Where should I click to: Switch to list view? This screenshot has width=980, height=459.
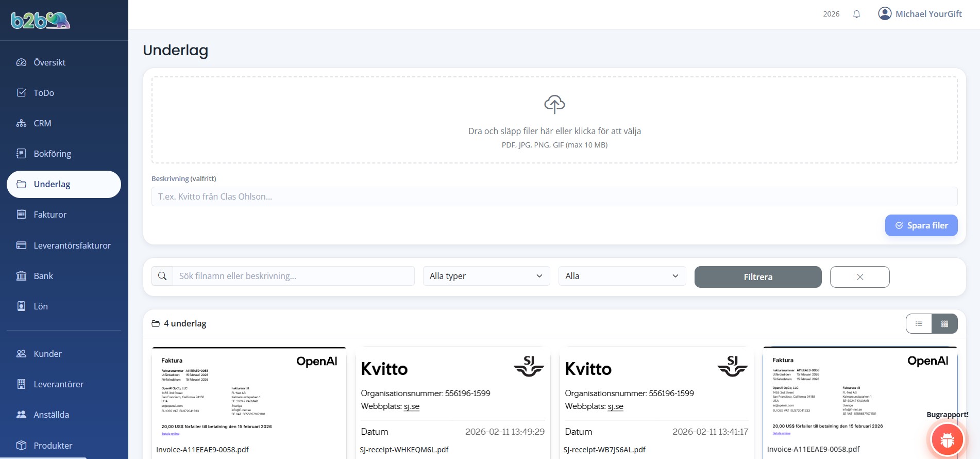point(919,324)
